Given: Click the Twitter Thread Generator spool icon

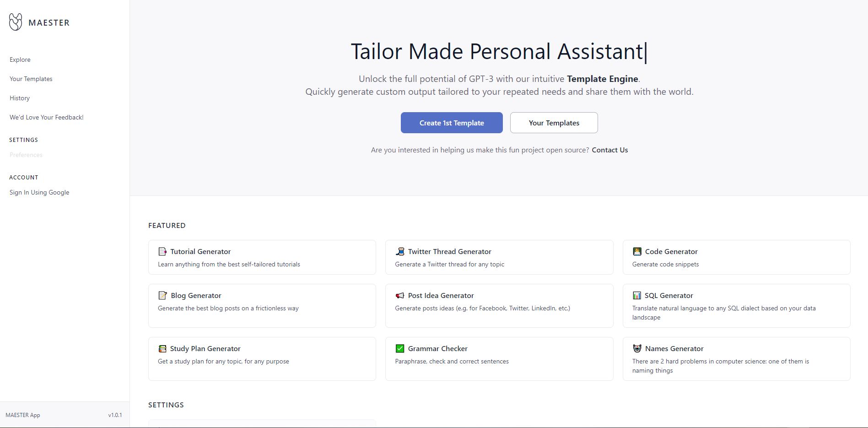Looking at the screenshot, I should pos(400,251).
